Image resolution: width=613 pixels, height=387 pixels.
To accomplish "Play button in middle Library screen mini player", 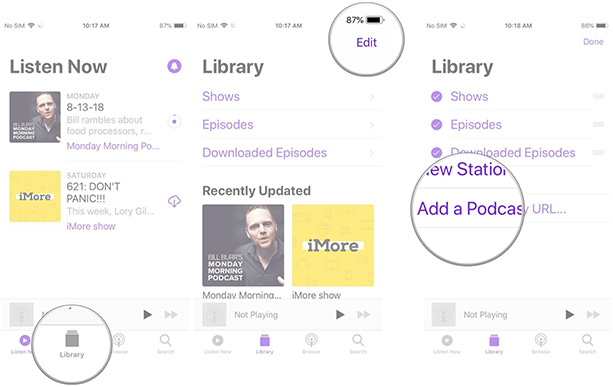I will [x=340, y=314].
